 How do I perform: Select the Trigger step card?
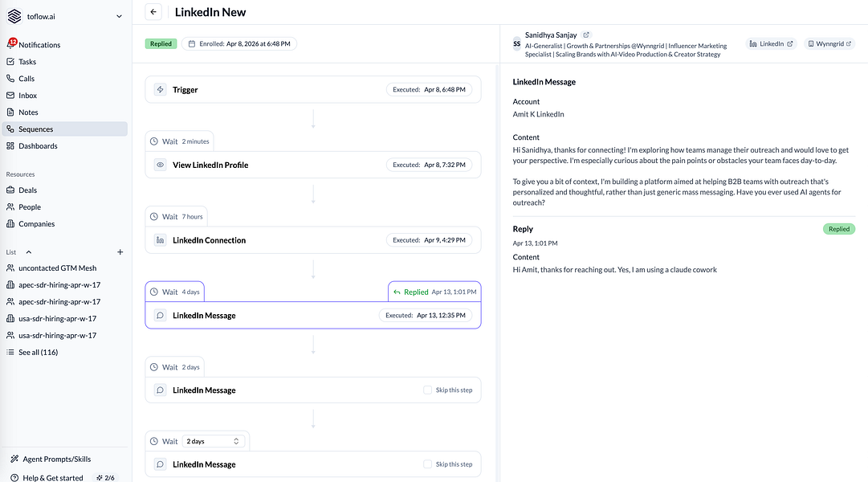[313, 89]
